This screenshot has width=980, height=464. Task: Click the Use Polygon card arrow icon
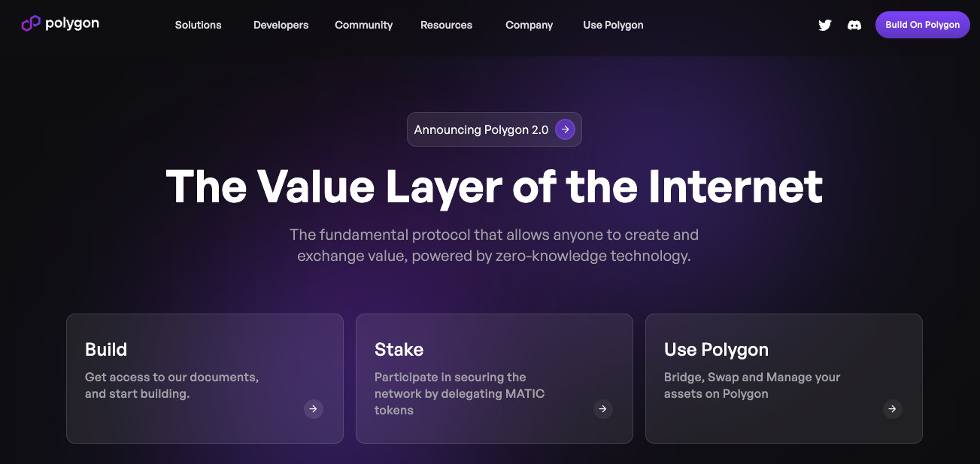click(892, 409)
